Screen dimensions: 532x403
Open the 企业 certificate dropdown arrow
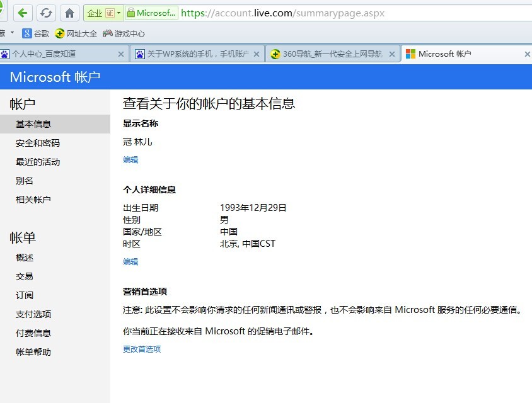(x=119, y=13)
